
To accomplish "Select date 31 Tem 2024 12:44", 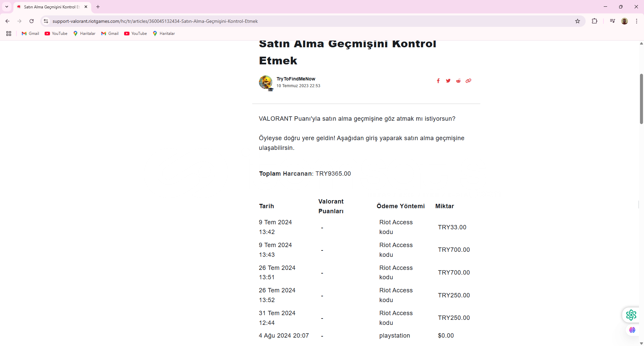I will click(277, 318).
